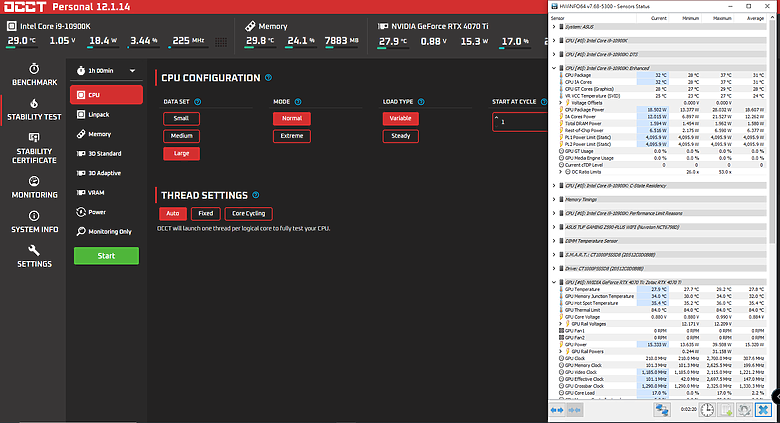Image resolution: width=780 pixels, height=423 pixels.
Task: Open OCCT Settings section
Action: 34,257
